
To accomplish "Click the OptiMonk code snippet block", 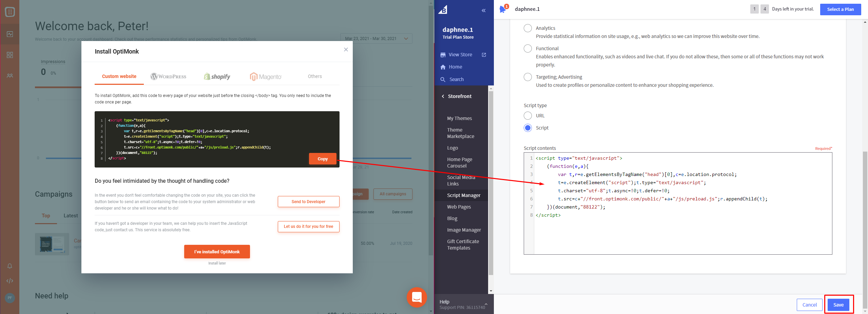I will click(217, 139).
